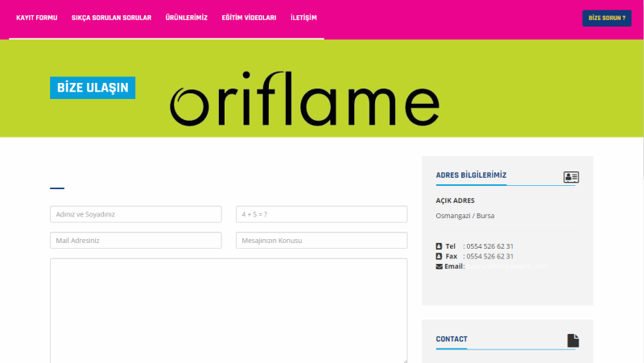Open the KAYIT FORMU menu item
This screenshot has width=644, height=363.
coord(36,18)
